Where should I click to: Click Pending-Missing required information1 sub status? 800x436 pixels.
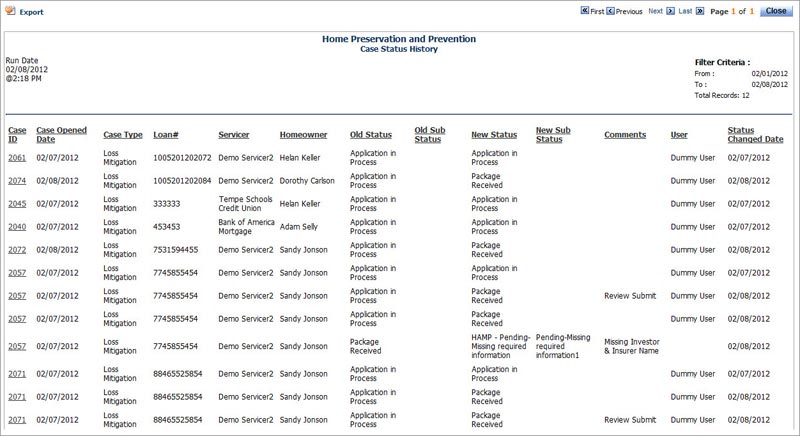(563, 346)
